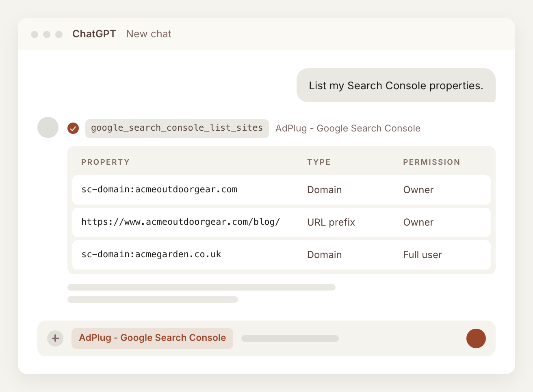Click the ChatGPT app title
Screen dimensions: 533x392
(94, 34)
